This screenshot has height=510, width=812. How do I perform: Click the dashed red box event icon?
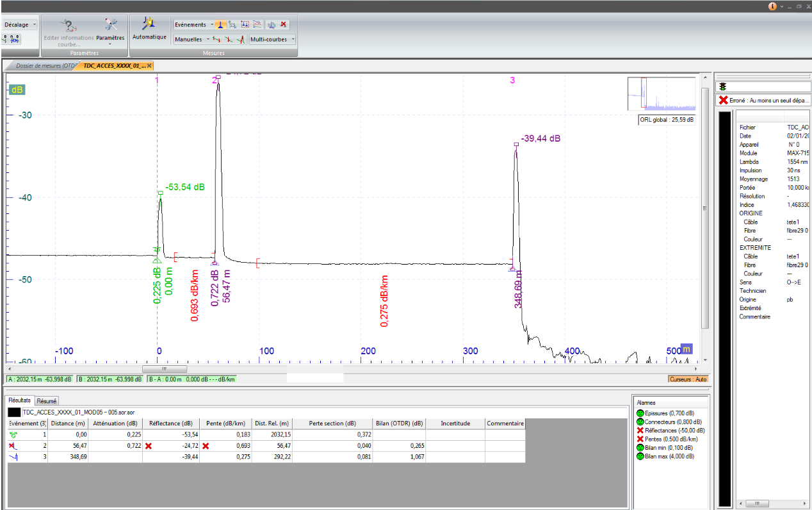245,24
